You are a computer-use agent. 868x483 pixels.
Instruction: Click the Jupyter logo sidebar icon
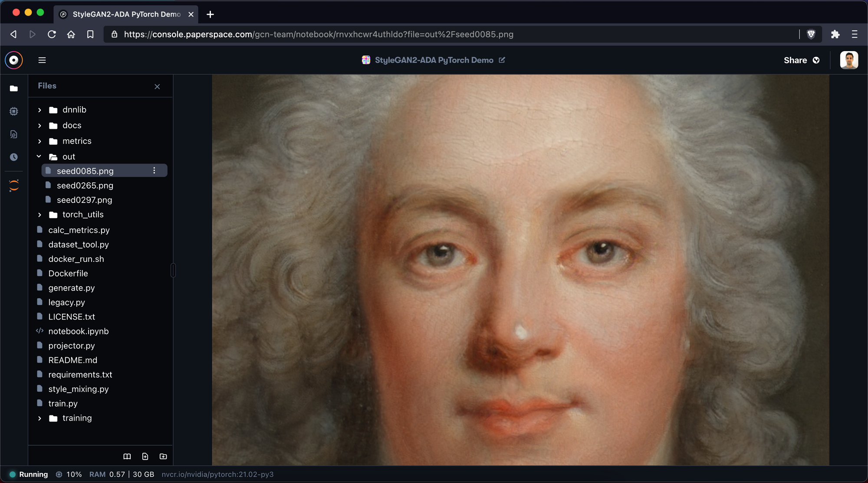pos(14,186)
